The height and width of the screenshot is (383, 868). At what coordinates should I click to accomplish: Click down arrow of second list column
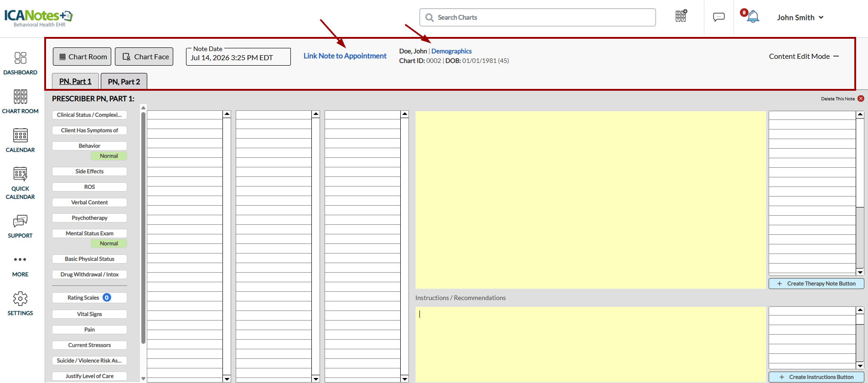click(x=315, y=378)
